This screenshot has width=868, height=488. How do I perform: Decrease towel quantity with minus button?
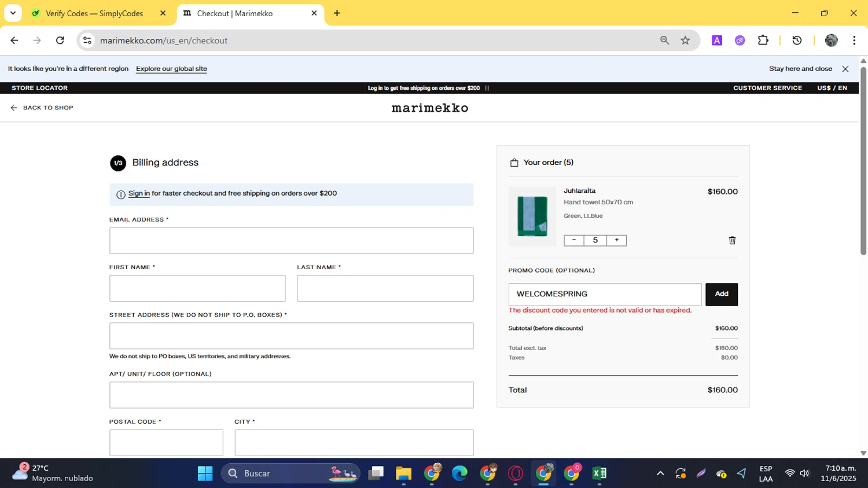pos(574,240)
